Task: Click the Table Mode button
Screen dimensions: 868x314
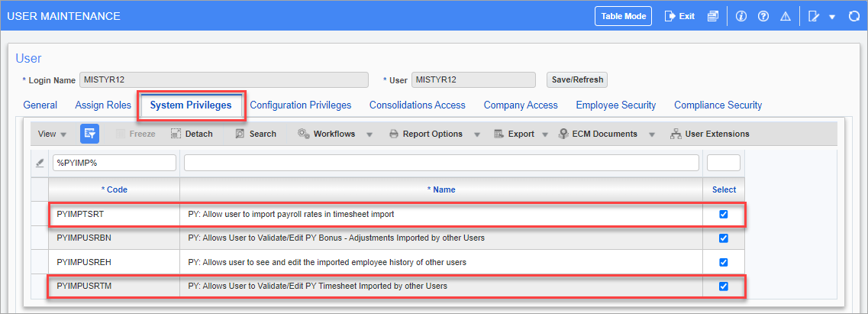Action: tap(623, 16)
